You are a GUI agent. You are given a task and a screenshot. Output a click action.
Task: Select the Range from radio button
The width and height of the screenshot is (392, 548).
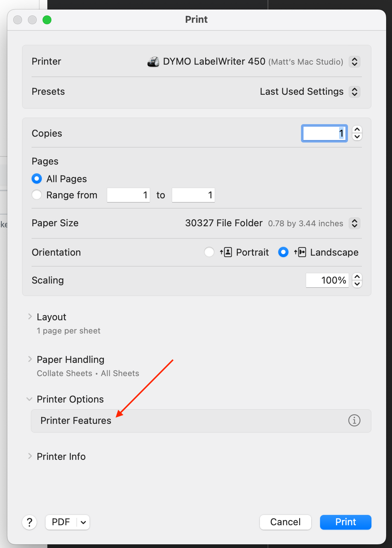click(37, 195)
